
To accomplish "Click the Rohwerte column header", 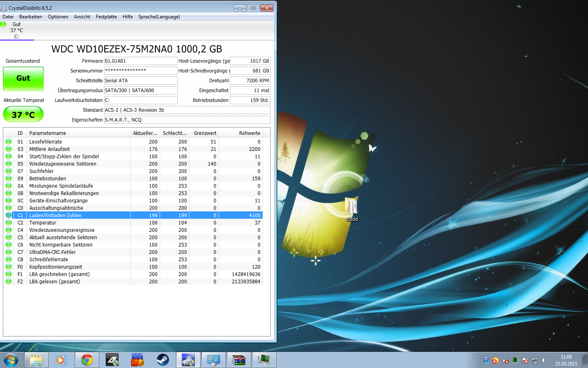I will (x=241, y=133).
